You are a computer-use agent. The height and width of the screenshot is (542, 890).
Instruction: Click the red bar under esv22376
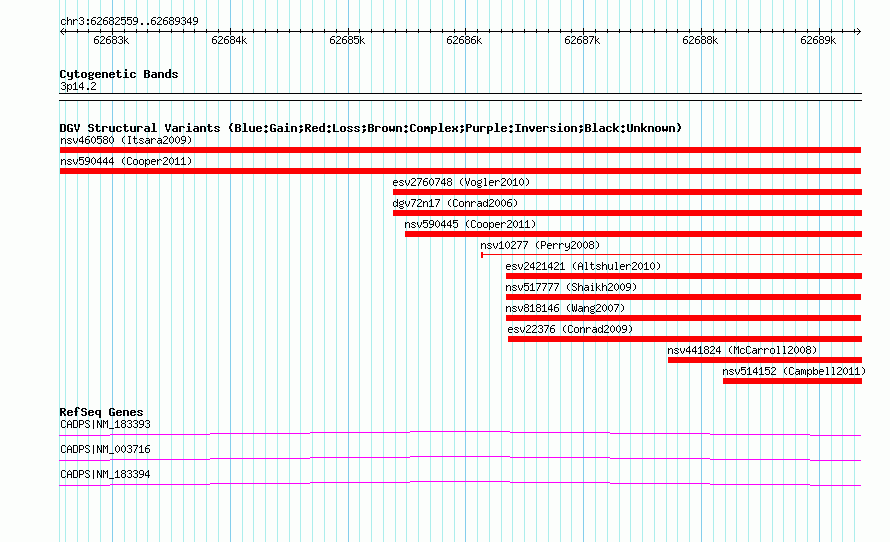(x=685, y=339)
